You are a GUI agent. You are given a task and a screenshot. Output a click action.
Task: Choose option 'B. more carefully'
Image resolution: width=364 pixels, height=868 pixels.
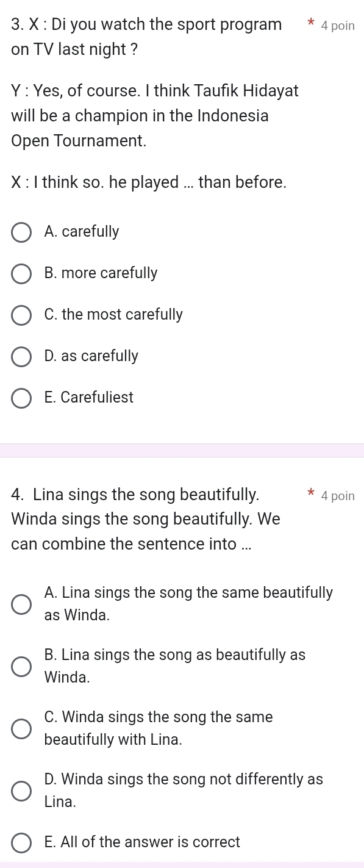tap(22, 274)
